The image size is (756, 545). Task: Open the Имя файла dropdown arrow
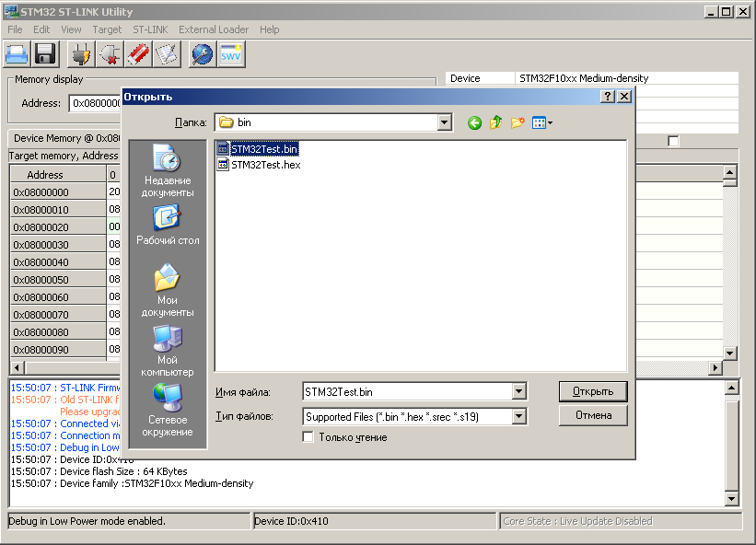(519, 392)
